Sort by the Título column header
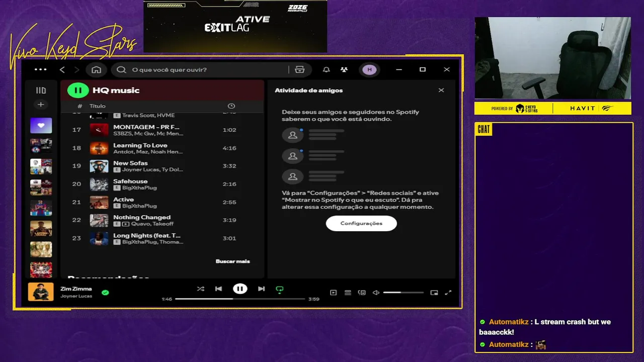The width and height of the screenshot is (644, 362). click(x=98, y=106)
